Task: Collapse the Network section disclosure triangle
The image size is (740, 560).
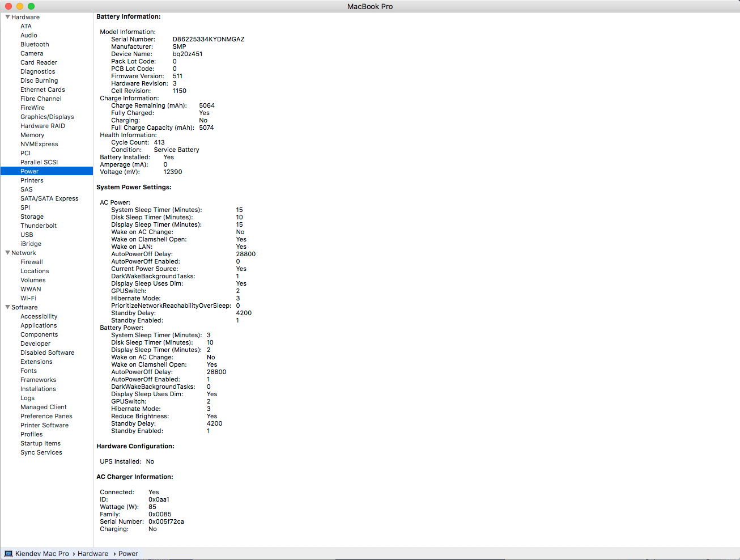Action: click(x=7, y=253)
